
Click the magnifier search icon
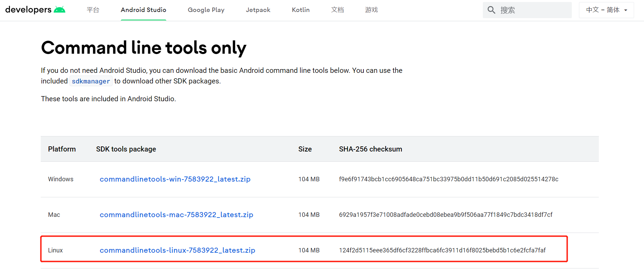(491, 10)
